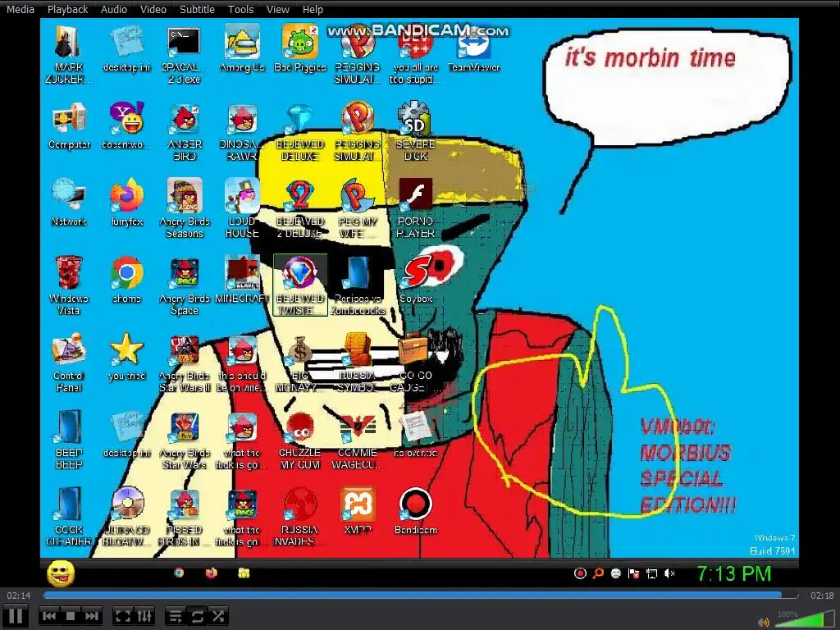Select the RUSSIA INVADES desktop icon
The width and height of the screenshot is (840, 630).
click(299, 518)
